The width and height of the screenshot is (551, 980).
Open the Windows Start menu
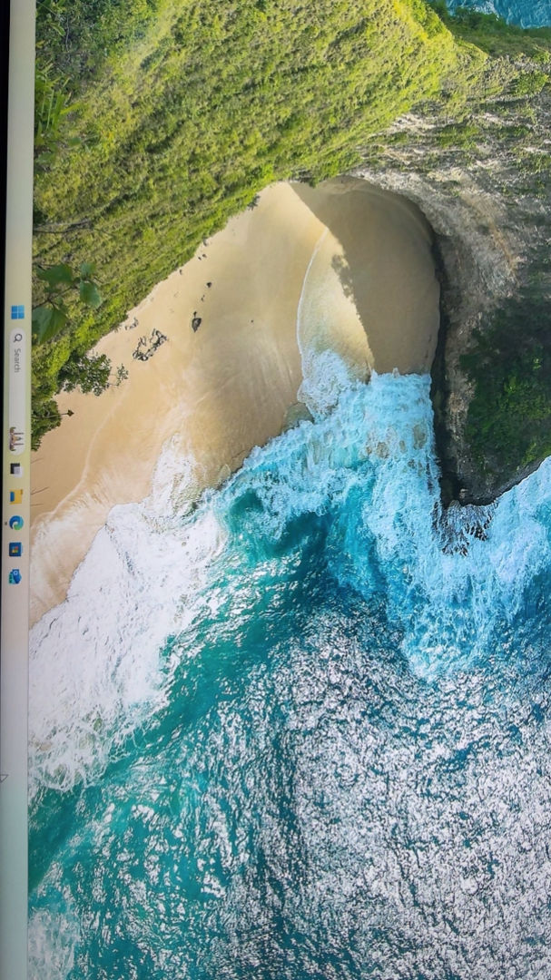click(17, 312)
